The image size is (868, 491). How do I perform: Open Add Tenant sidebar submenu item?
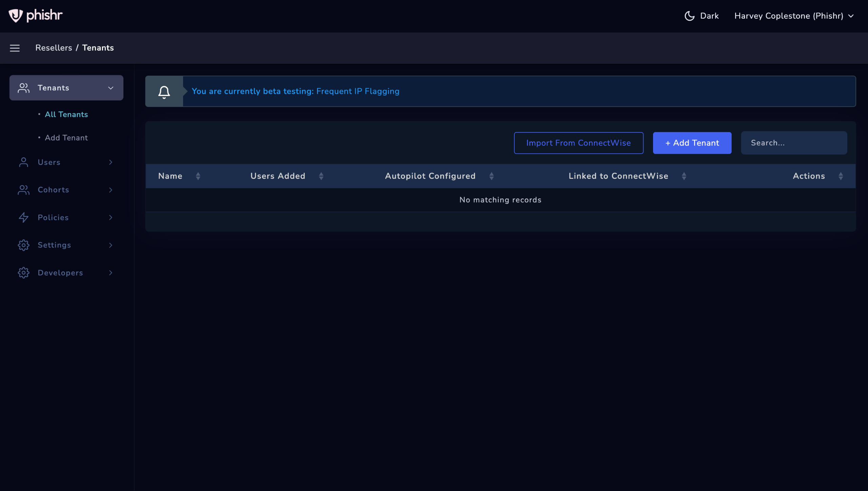click(66, 138)
